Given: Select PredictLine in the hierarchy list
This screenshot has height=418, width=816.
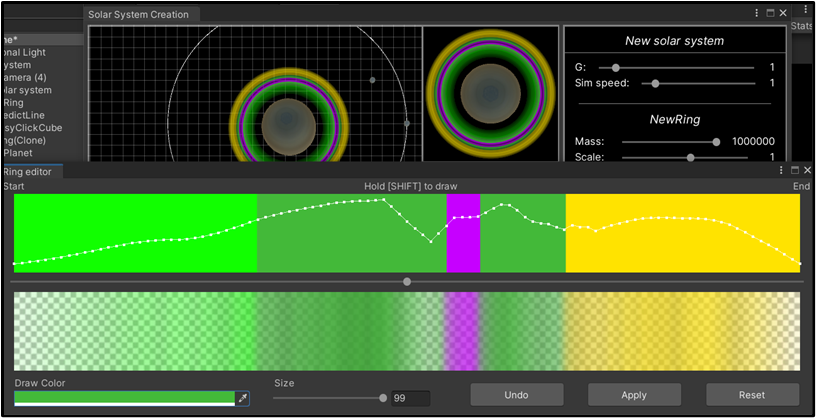Looking at the screenshot, I should coord(24,115).
